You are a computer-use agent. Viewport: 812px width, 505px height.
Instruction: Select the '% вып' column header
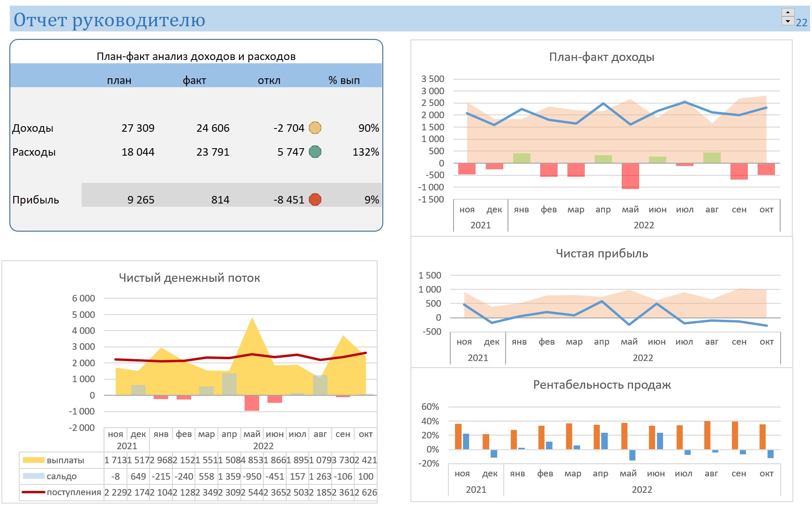[x=344, y=81]
